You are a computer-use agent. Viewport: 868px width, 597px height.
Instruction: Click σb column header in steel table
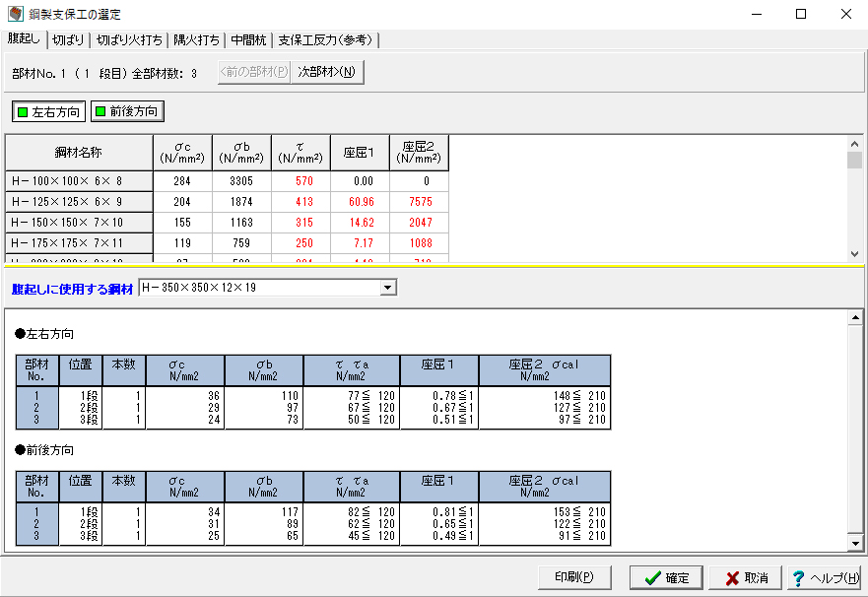[x=242, y=153]
